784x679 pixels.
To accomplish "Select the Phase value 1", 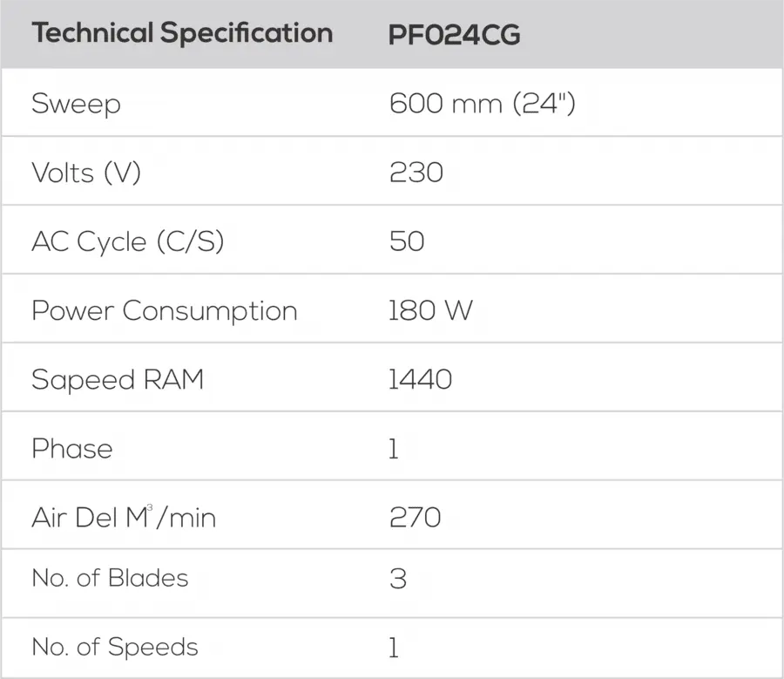I will coord(394,448).
